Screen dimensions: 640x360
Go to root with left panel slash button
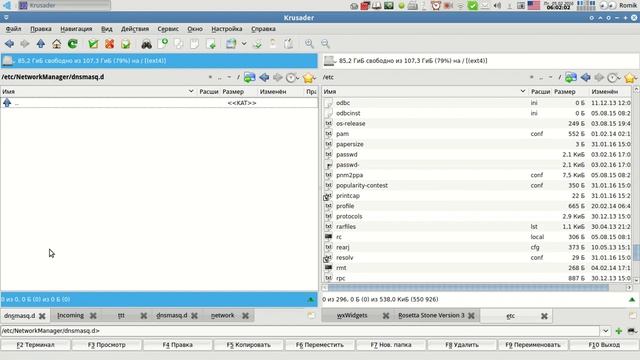click(x=238, y=77)
